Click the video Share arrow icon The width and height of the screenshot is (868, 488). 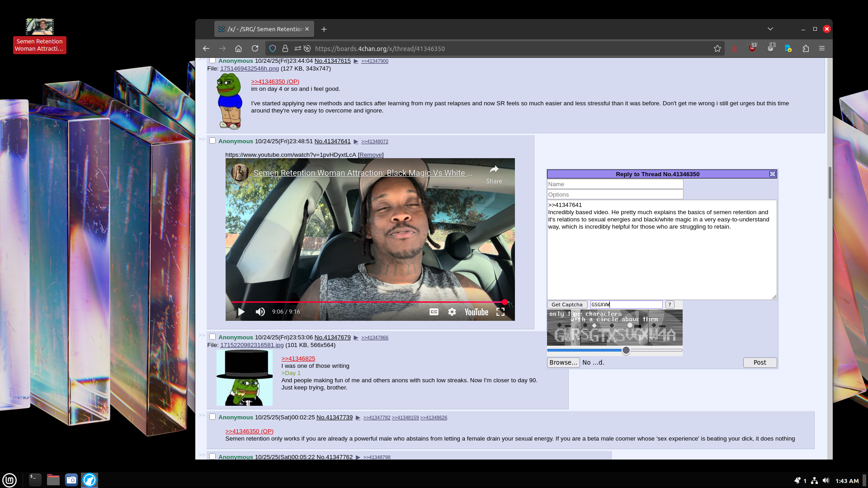494,169
